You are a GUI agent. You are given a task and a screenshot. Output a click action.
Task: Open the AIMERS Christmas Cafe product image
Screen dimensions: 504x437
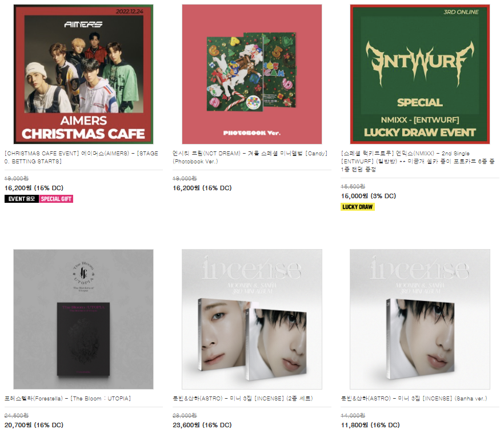pos(83,74)
